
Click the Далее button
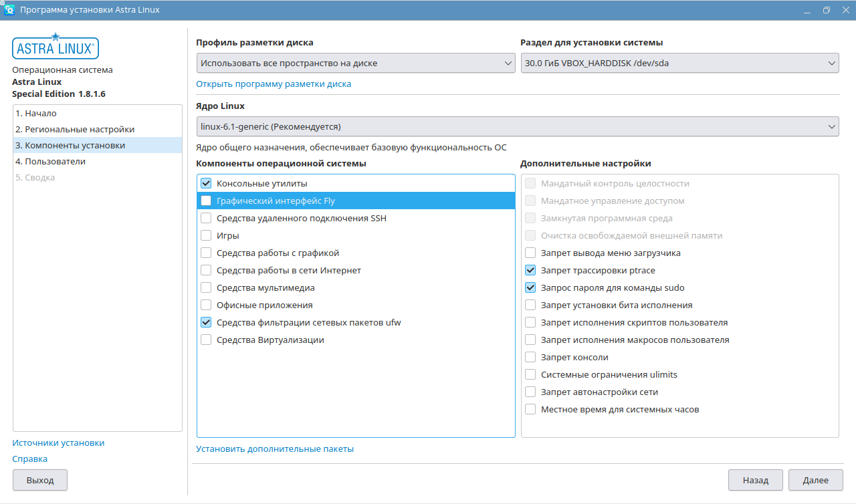815,480
